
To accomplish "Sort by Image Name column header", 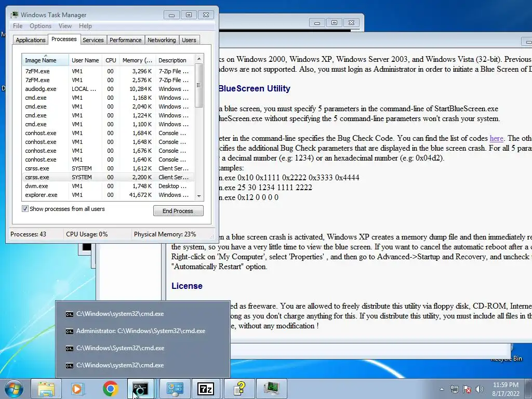I will 45,60.
